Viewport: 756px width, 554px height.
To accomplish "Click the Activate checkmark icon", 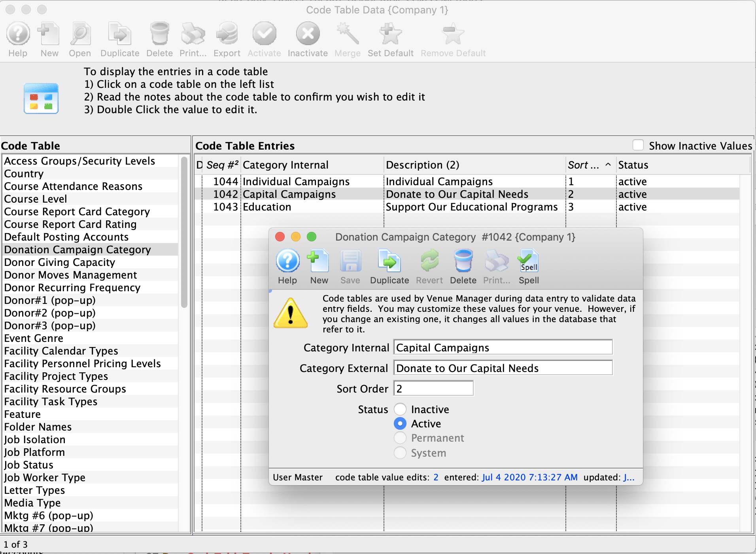I will pos(265,34).
